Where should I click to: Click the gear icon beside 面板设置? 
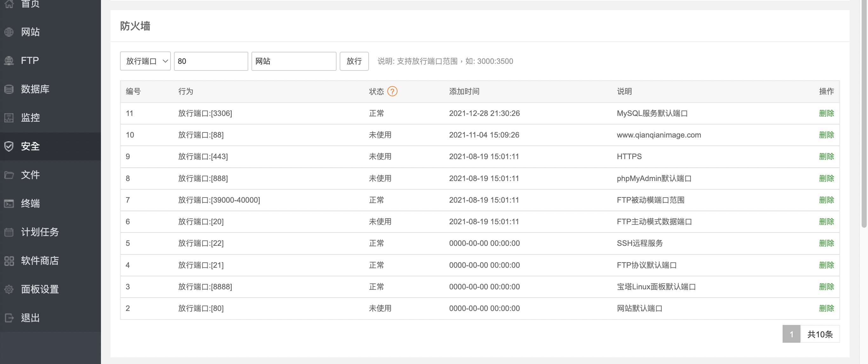click(x=9, y=289)
